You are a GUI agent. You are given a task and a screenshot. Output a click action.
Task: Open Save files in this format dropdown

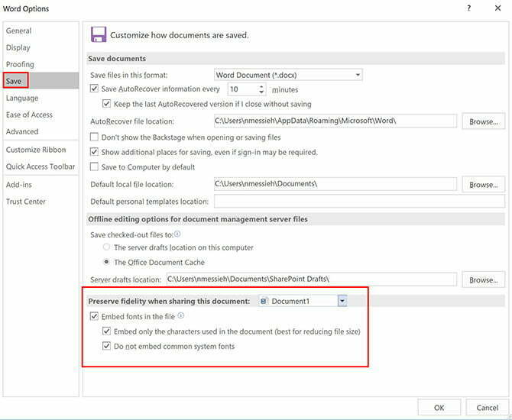(288, 75)
